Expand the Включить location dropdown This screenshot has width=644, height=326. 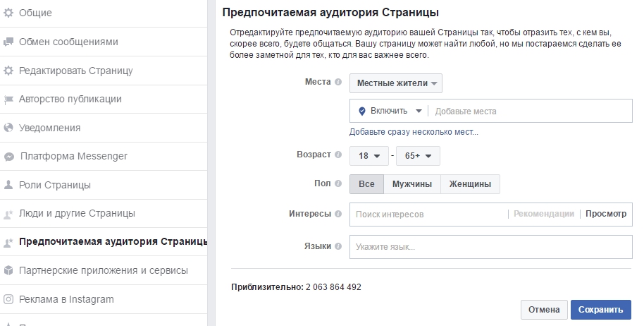(x=390, y=111)
